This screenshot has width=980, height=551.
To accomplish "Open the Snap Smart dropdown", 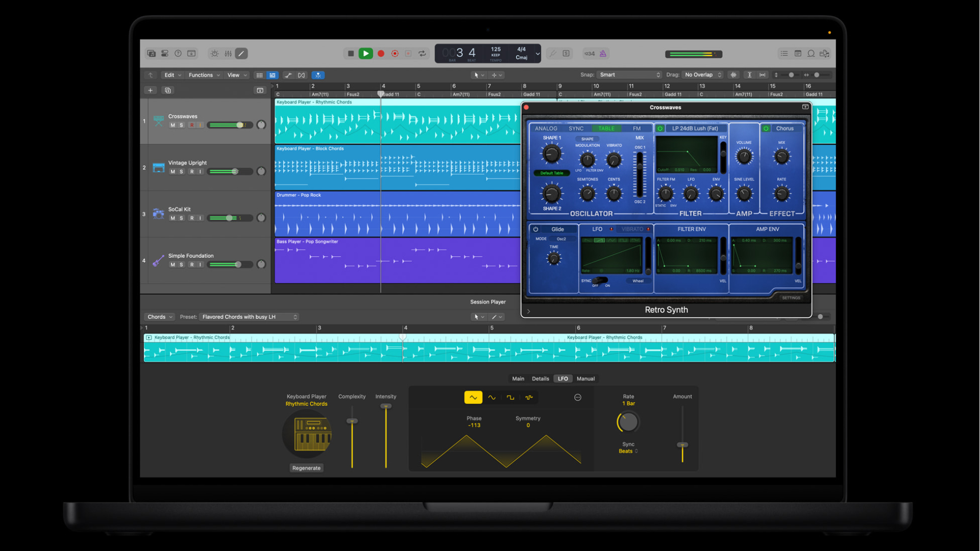I will (x=630, y=75).
